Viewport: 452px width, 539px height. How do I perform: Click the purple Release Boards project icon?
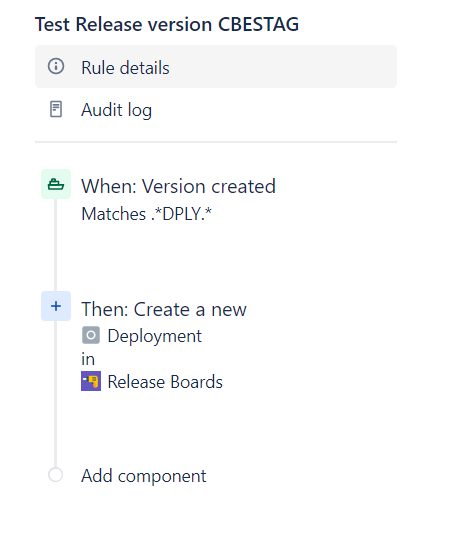tap(91, 381)
